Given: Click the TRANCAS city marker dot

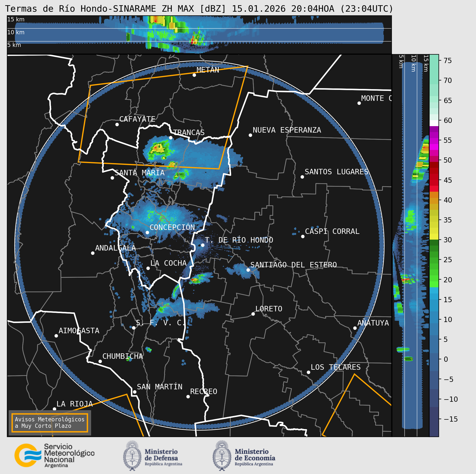Looking at the screenshot, I should coord(171,138).
